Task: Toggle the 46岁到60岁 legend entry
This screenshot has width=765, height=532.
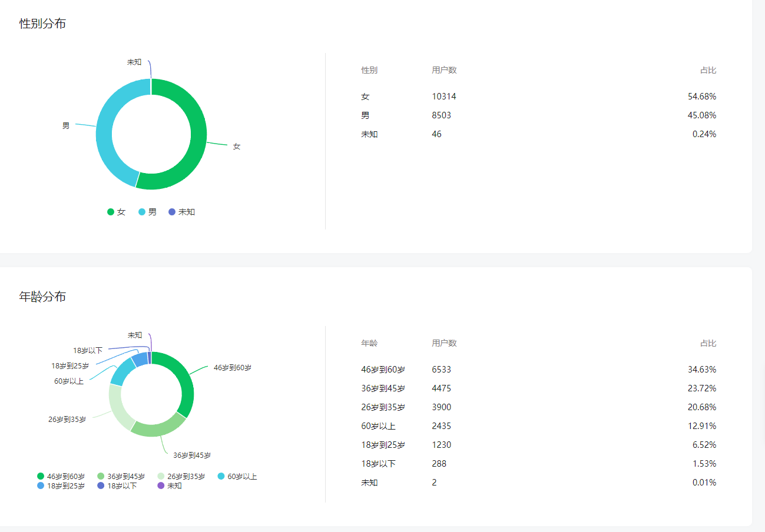Action: coord(61,476)
